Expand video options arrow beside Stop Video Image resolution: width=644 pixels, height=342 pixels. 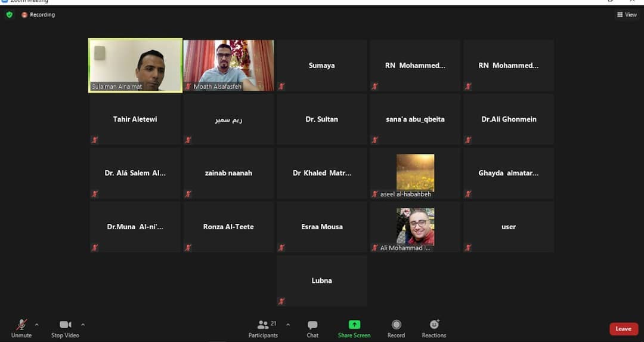point(83,325)
